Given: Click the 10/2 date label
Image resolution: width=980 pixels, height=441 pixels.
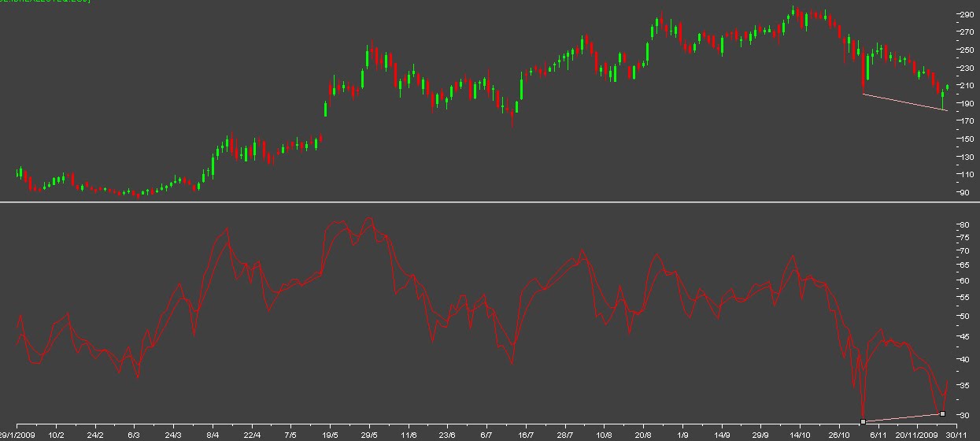Looking at the screenshot, I should [56, 434].
